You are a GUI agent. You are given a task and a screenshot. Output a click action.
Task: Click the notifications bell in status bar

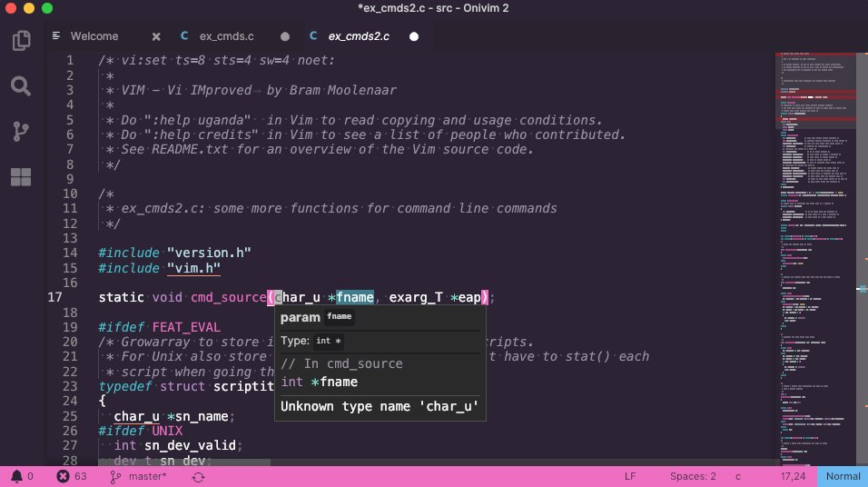click(16, 476)
